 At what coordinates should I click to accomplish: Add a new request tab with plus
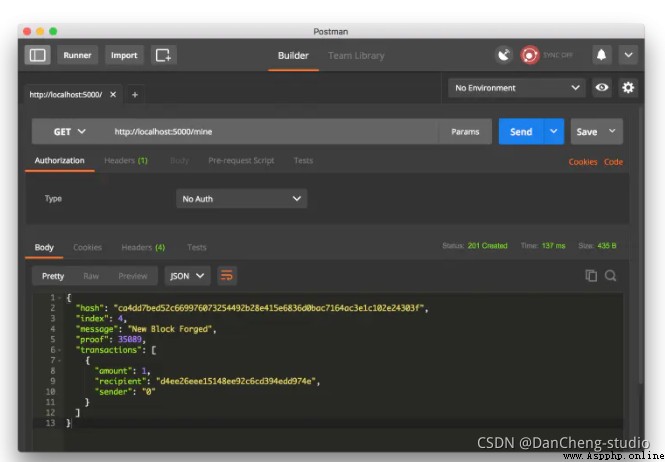(x=135, y=95)
